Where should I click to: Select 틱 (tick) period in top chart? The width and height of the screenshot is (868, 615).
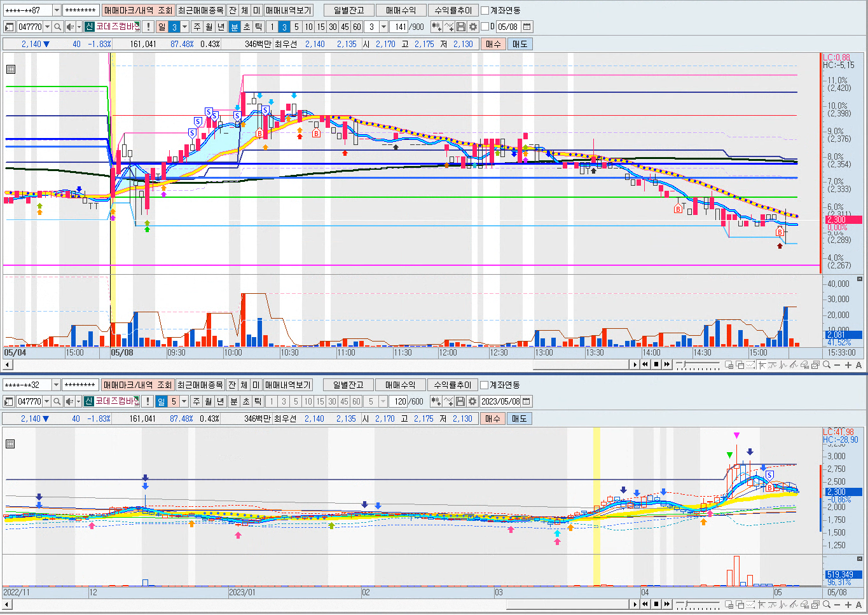259,27
